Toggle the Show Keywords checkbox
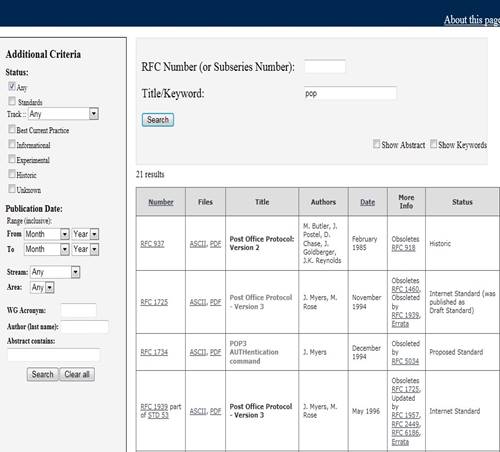Screen dimensions: 500x452 coord(433,144)
